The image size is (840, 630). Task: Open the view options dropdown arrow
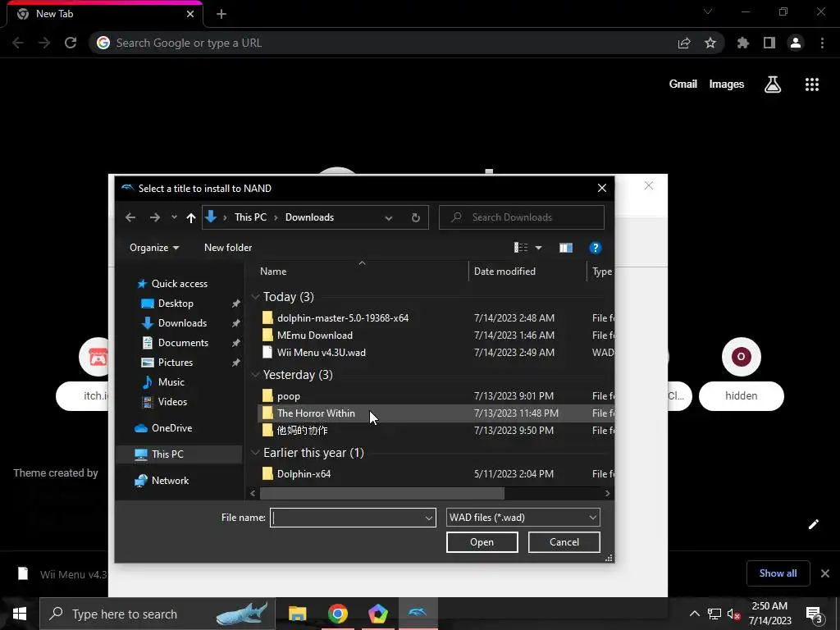(x=538, y=248)
